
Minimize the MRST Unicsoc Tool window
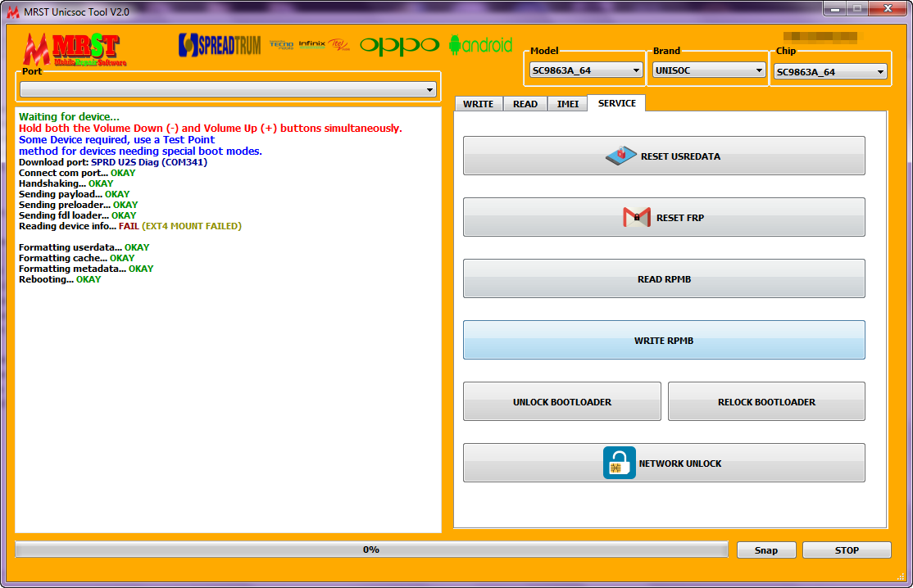(835, 9)
